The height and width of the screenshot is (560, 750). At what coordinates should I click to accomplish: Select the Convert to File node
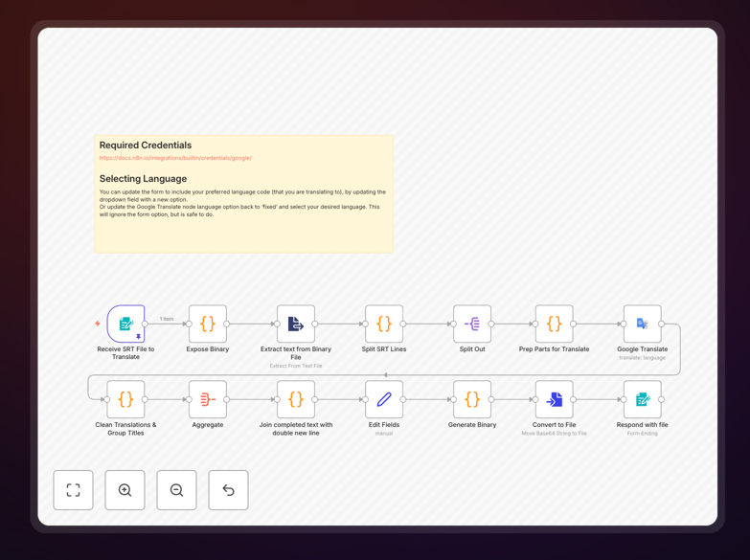tap(554, 399)
